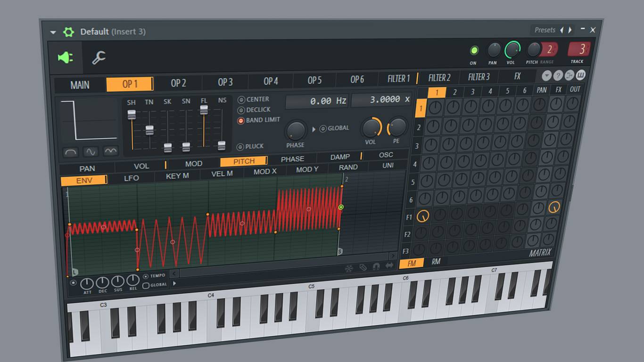Switch the matrix to RM mode
644x362 pixels.
436,262
